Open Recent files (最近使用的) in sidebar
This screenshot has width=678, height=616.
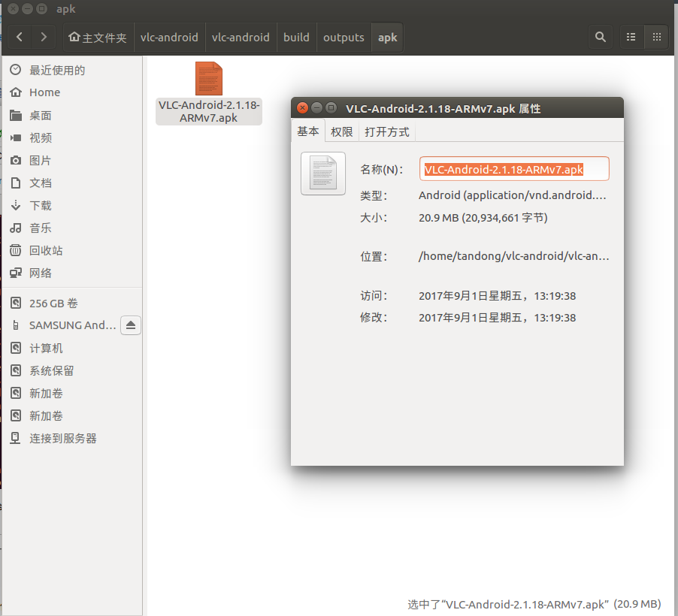72,70
